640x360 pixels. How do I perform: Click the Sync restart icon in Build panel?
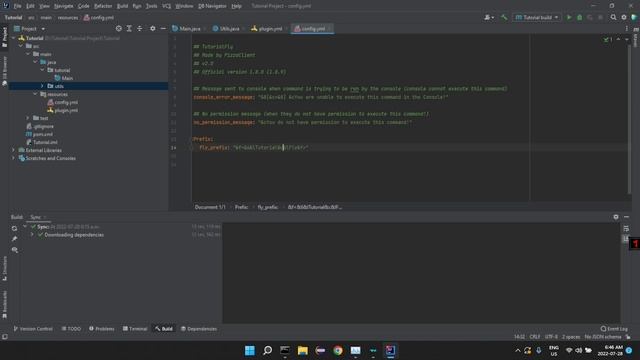pos(14,228)
